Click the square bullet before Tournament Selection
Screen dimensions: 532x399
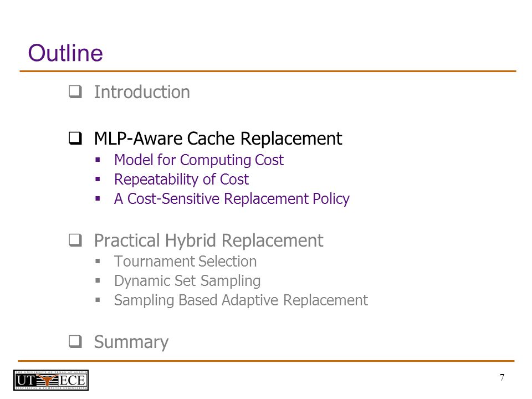point(98,261)
